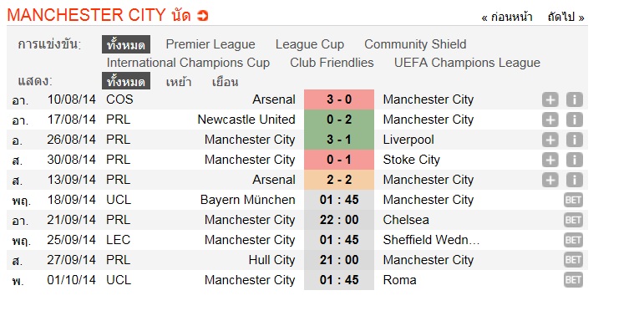Expand plus icon for Newcastle United match

[x=550, y=120]
